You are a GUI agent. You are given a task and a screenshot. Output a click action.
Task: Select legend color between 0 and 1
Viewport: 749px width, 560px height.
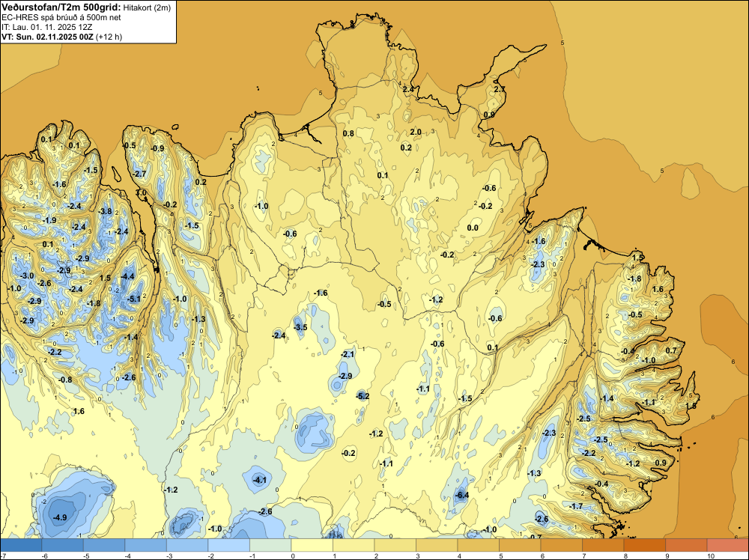[312, 545]
